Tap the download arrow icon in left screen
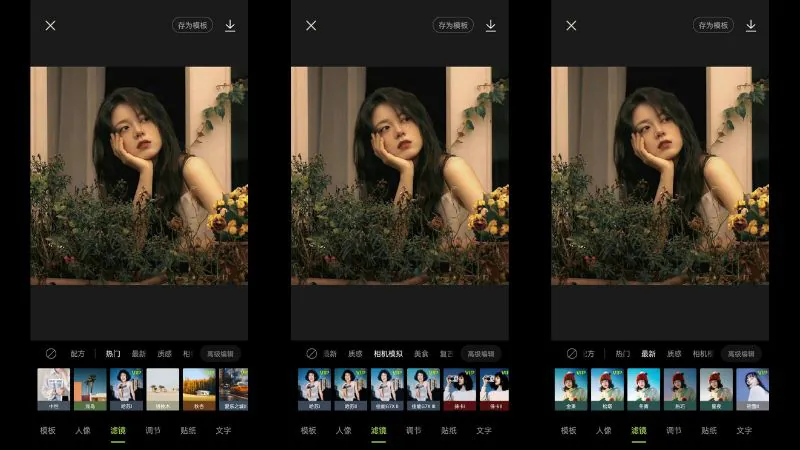The height and width of the screenshot is (450, 800). (x=230, y=26)
